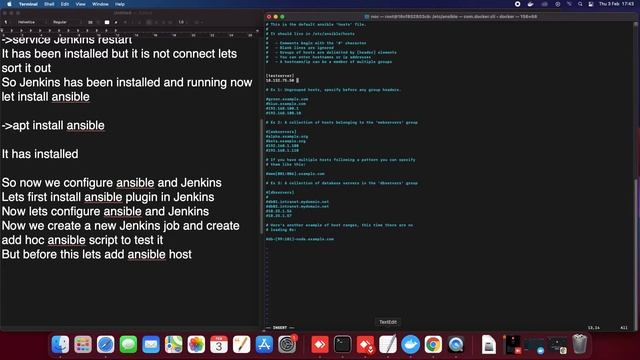
Task: Open the Messages app in Dock
Action: pos(128,344)
